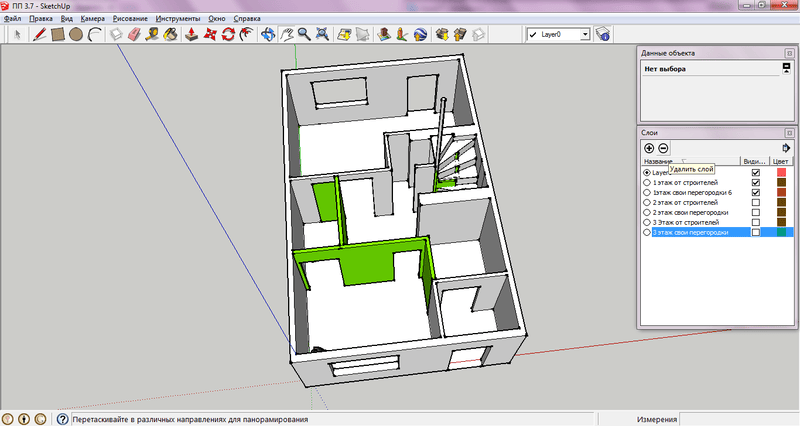Image resolution: width=800 pixels, height=426 pixels.
Task: Select the Line pencil tool
Action: coord(40,34)
